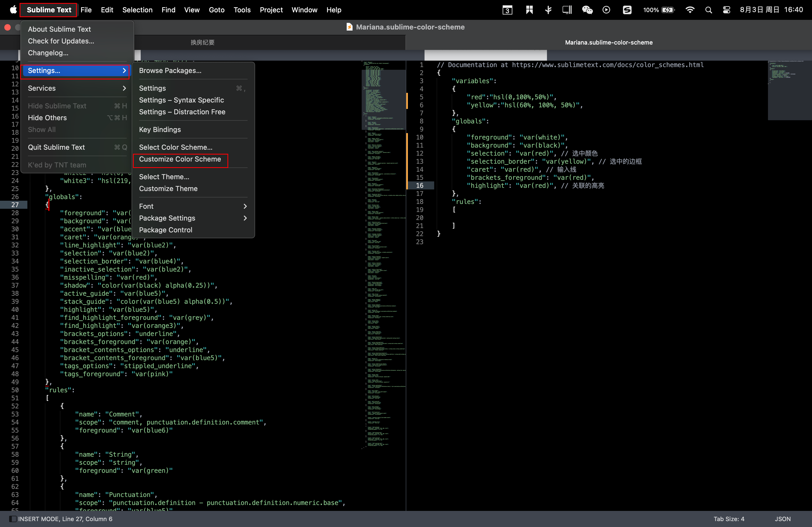Open the Sogou input S icon
The width and height of the screenshot is (812, 527).
pyautogui.click(x=627, y=10)
